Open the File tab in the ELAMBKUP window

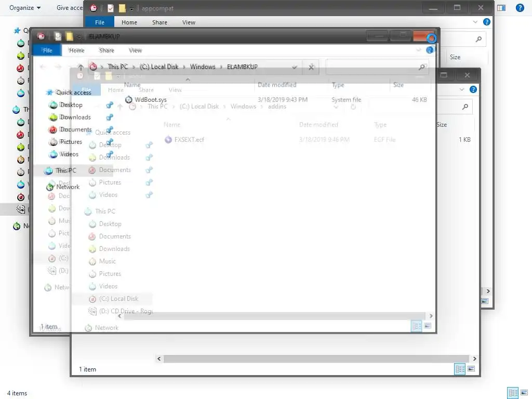pos(47,50)
